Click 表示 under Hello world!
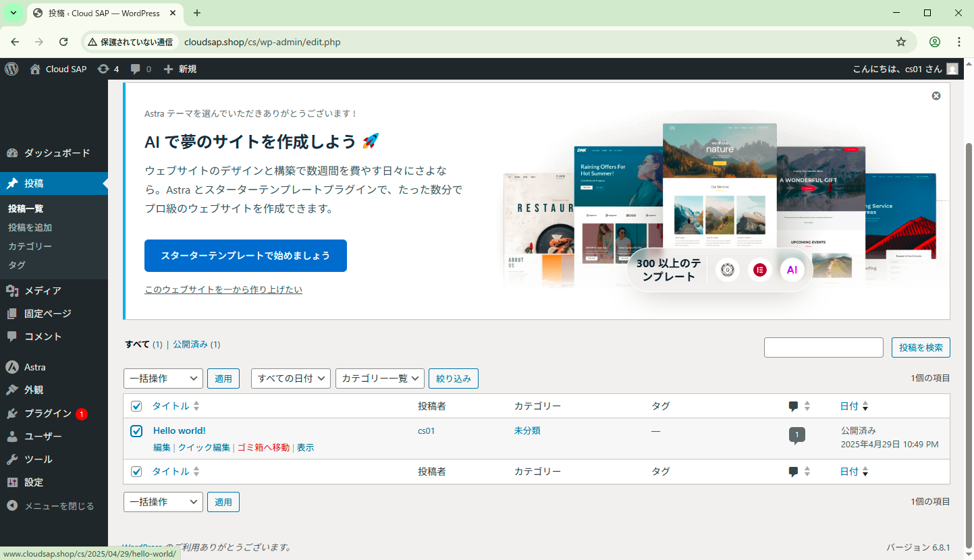This screenshot has width=974, height=560. [305, 447]
